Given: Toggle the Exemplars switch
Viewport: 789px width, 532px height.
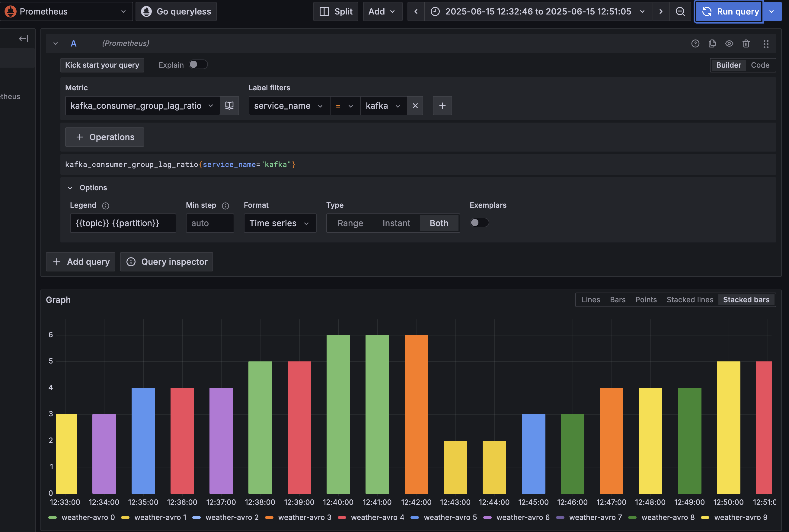Looking at the screenshot, I should click(x=479, y=223).
